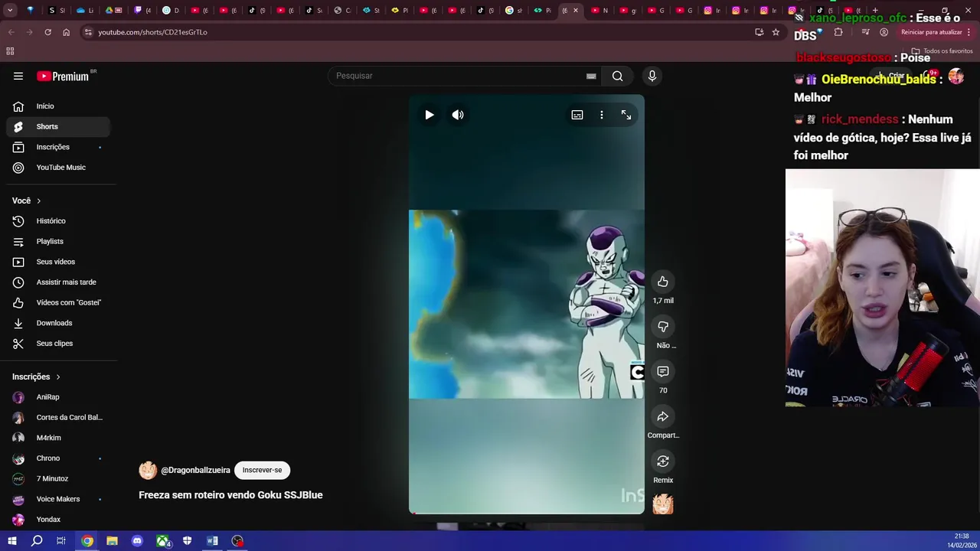Open Seus clipes
The width and height of the screenshot is (980, 551).
tap(58, 344)
